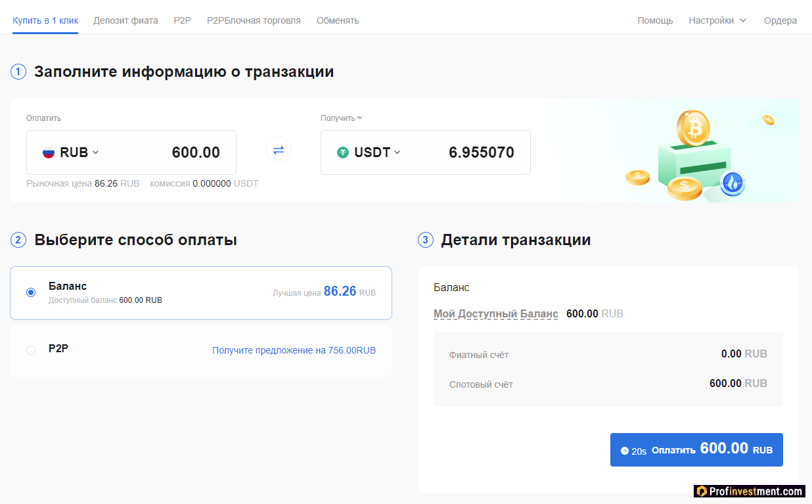
Task: Click Рыночная цена 86.26 RUB text
Action: [x=83, y=183]
